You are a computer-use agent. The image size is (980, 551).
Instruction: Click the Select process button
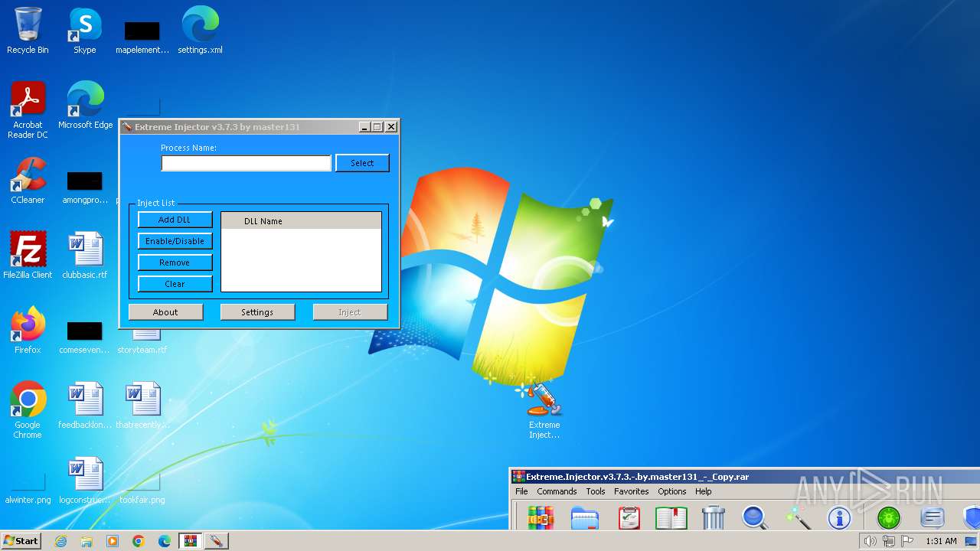click(362, 163)
